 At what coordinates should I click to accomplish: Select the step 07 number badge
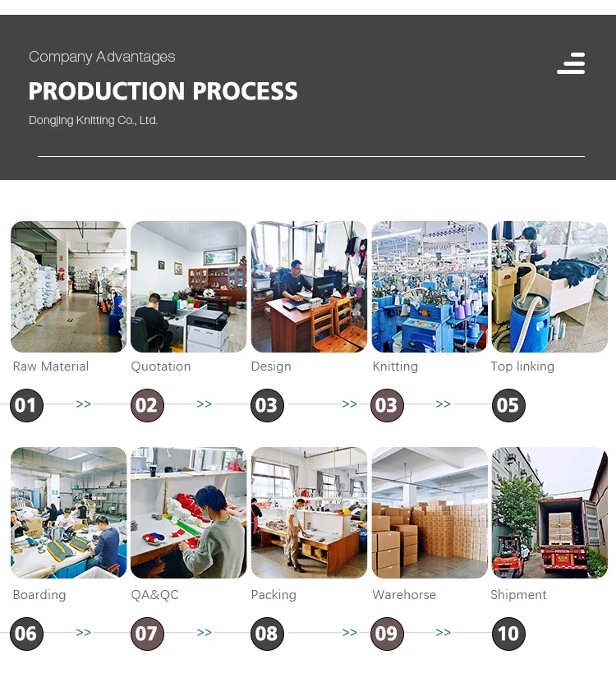[x=147, y=634]
